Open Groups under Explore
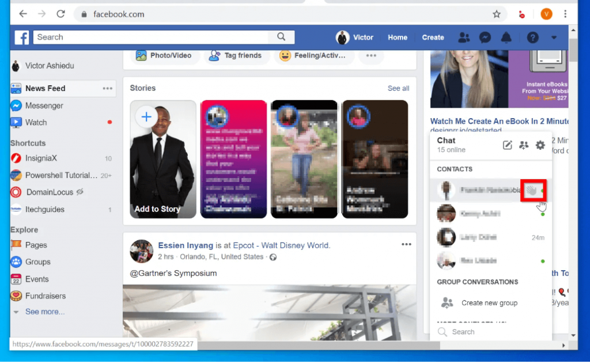This screenshot has height=364, width=590. [37, 262]
